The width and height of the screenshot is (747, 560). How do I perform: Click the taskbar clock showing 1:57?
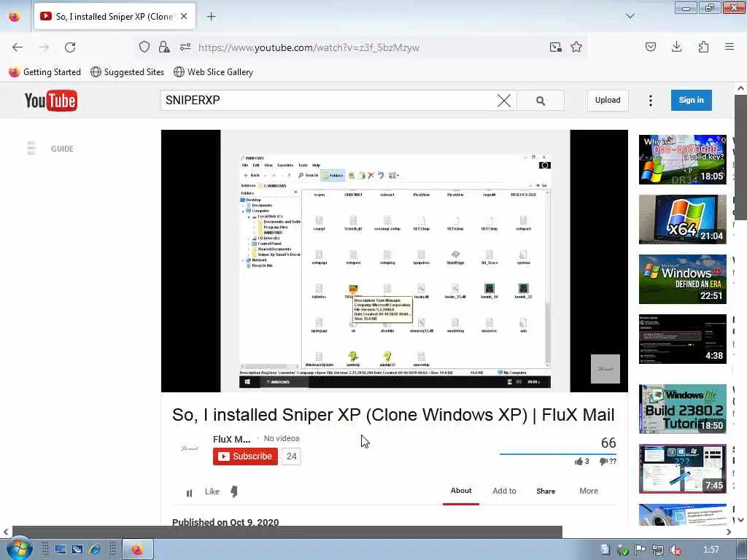711,550
